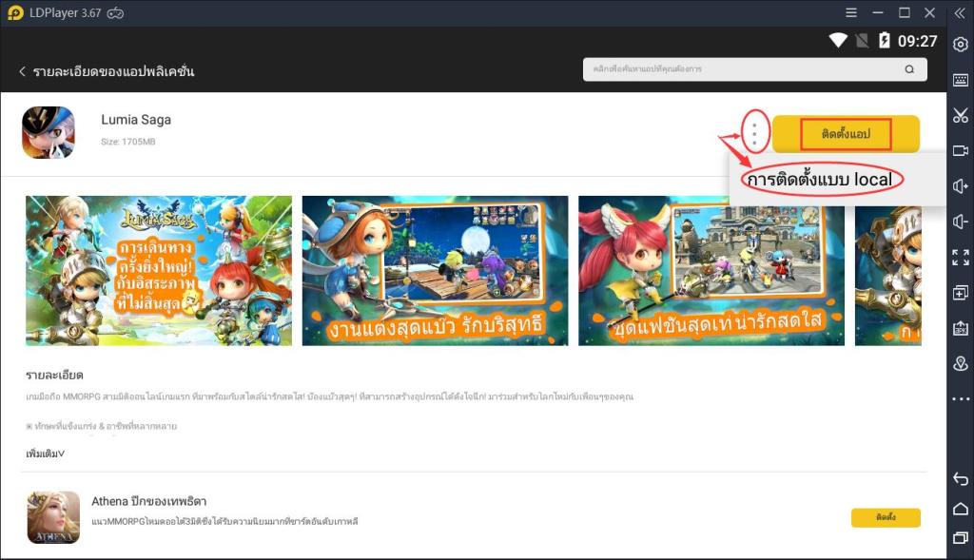This screenshot has width=974, height=560.
Task: Open multi-instance plus window icon
Action: click(x=961, y=293)
